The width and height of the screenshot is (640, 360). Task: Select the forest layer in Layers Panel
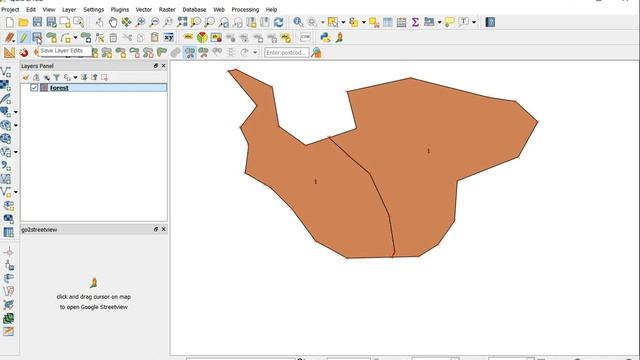pos(94,87)
